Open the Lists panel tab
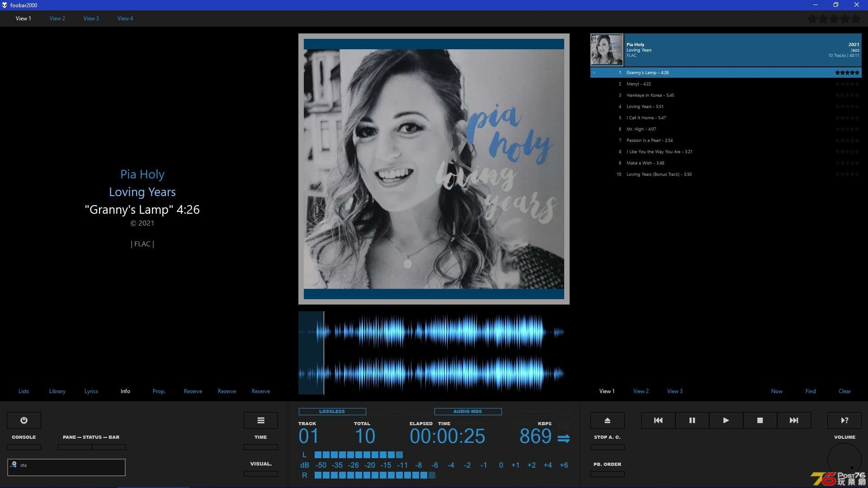Image resolution: width=868 pixels, height=488 pixels. click(x=24, y=391)
